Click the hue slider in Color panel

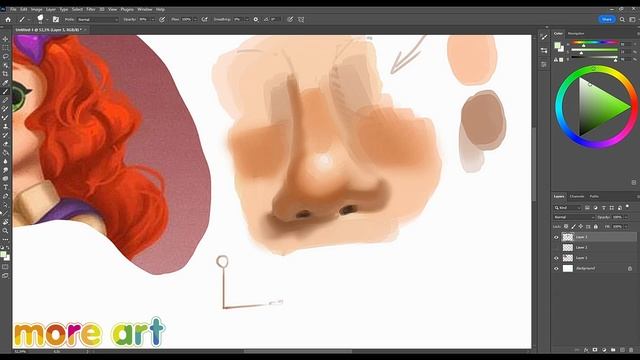594,43
